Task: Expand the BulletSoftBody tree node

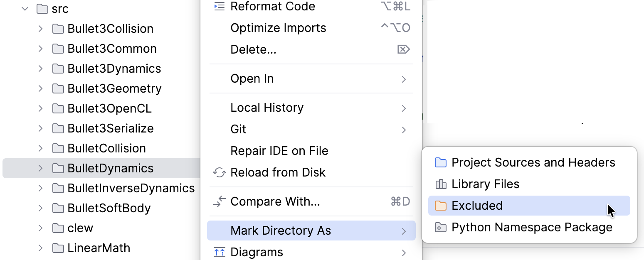Action: [x=40, y=208]
